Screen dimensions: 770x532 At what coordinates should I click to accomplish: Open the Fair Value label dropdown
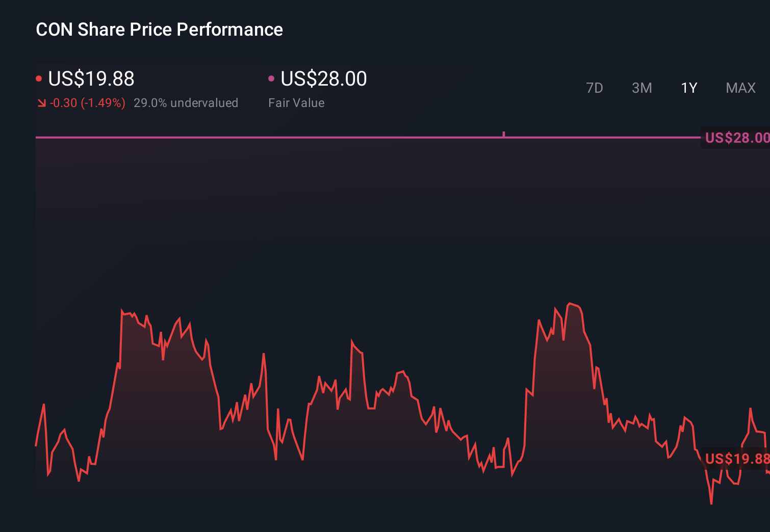(296, 102)
